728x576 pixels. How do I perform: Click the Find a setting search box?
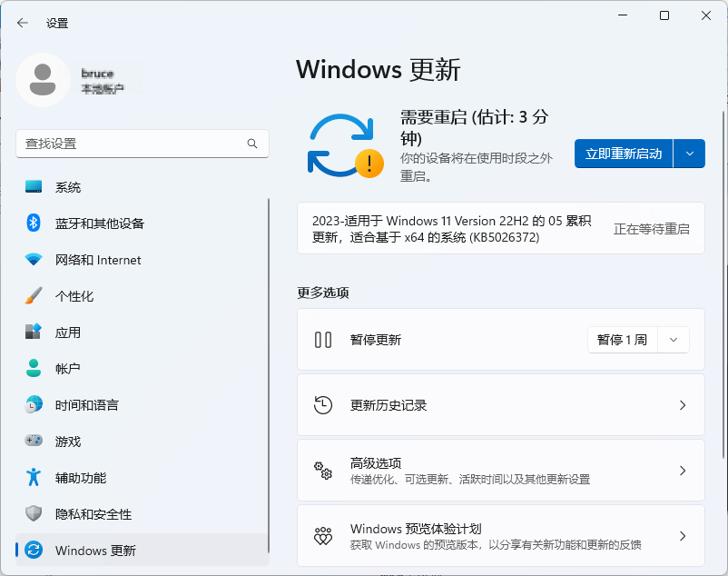(x=132, y=144)
